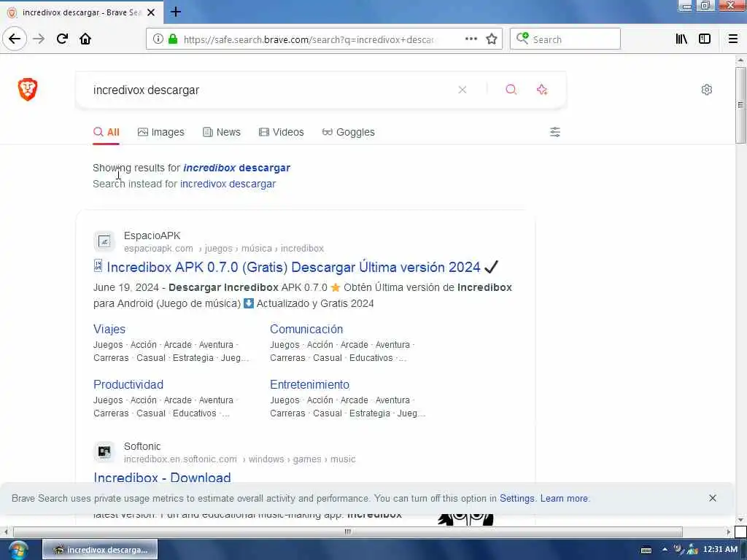Show hidden system tray icons
The height and width of the screenshot is (560, 747).
point(665,550)
